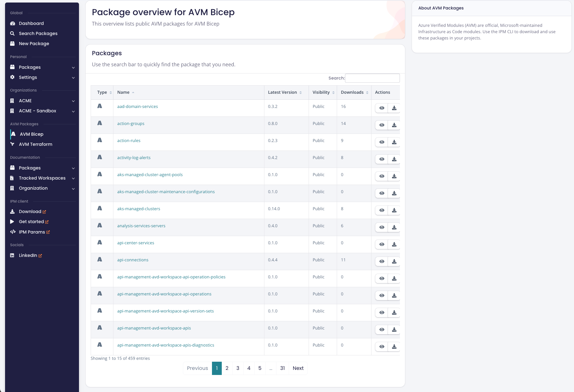574x392 pixels.
Task: Expand the ACME - Sandbox chevron
Action: [x=73, y=111]
